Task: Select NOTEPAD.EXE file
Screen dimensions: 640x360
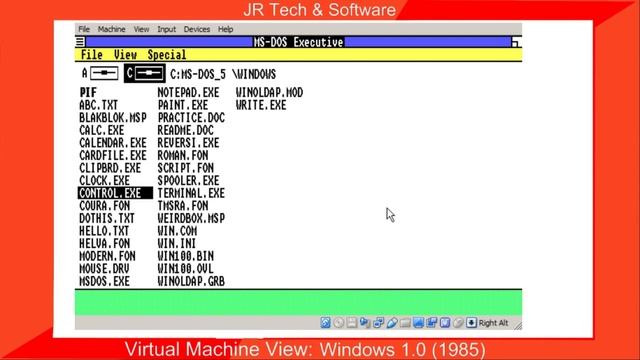Action: 189,93
